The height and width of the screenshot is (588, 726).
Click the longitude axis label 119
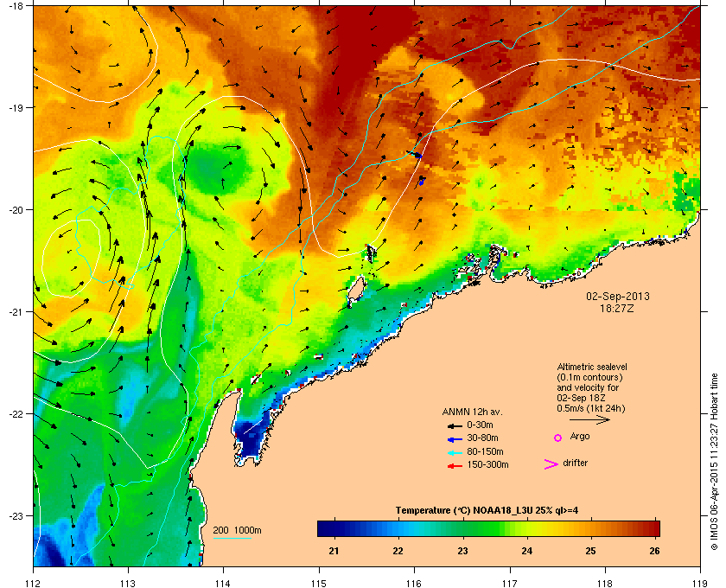(x=701, y=584)
